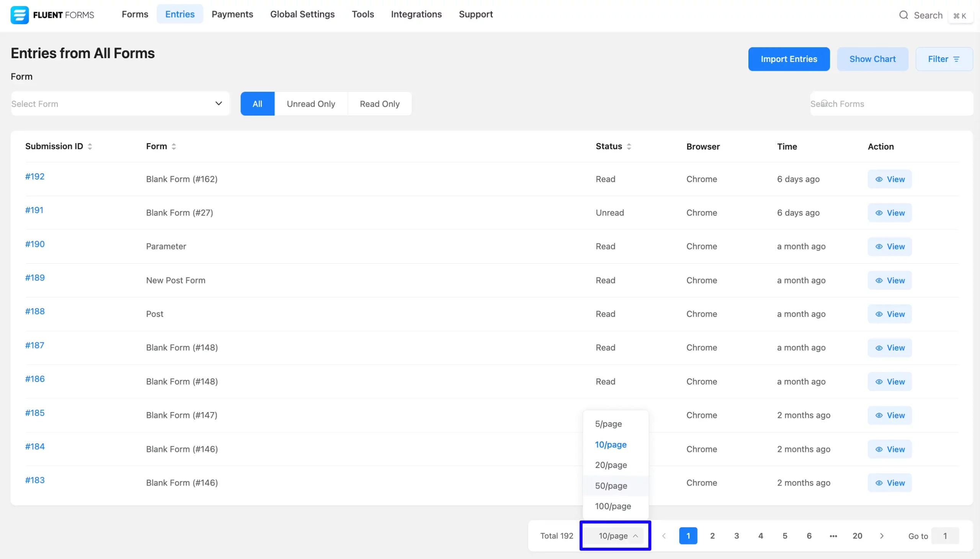
Task: Sort entries using Status column arrows
Action: click(629, 146)
